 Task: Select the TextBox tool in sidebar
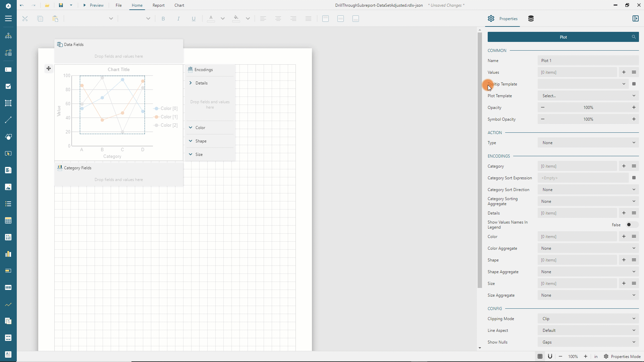tap(8, 69)
